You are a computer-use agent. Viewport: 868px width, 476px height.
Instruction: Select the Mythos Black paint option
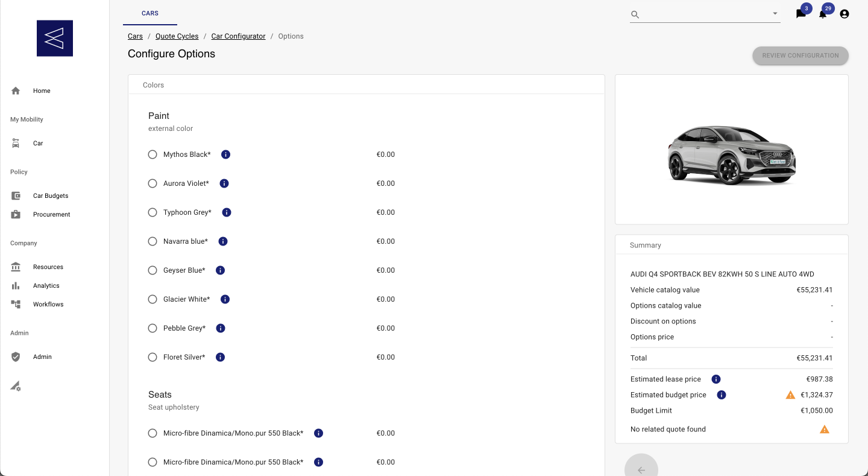[x=153, y=154]
